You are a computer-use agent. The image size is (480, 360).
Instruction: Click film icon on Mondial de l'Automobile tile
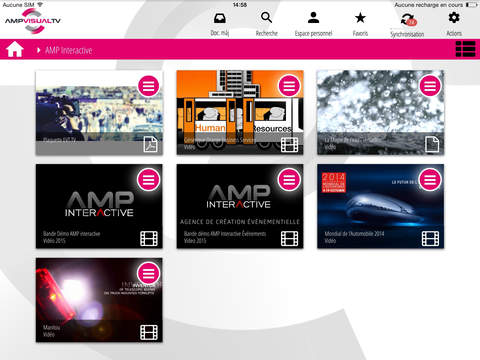[430, 239]
